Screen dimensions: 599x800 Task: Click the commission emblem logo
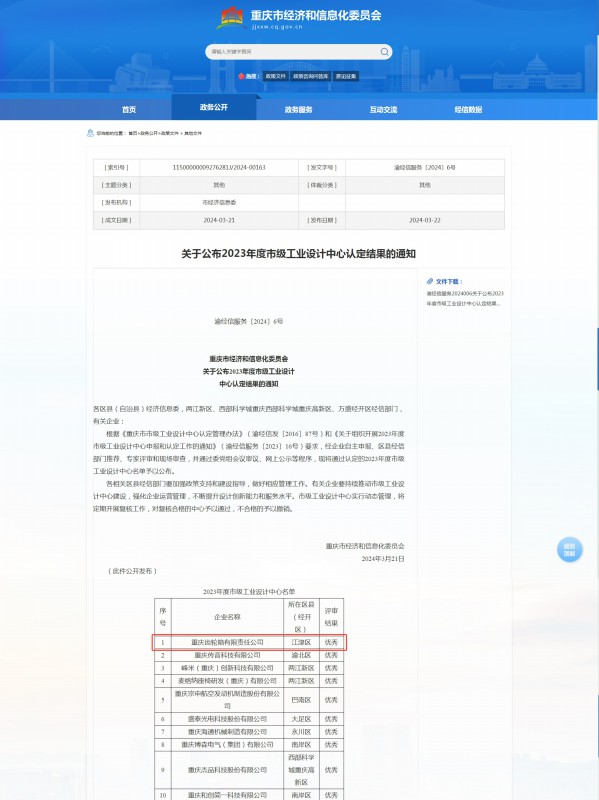click(x=232, y=18)
